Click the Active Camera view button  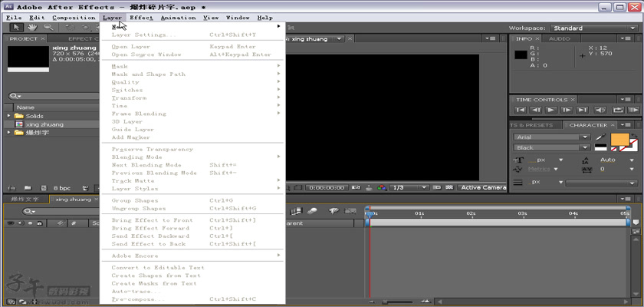click(x=483, y=187)
